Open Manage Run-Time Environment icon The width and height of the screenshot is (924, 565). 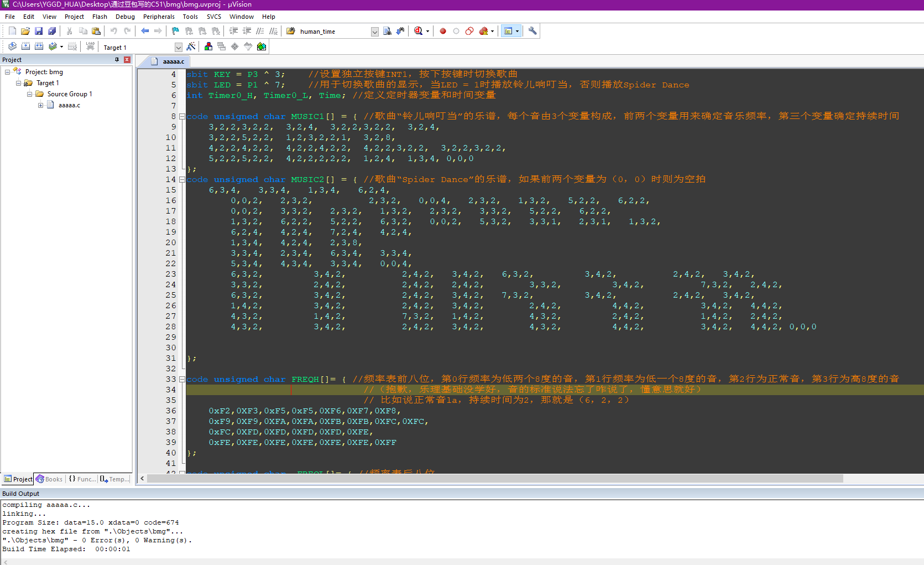235,46
